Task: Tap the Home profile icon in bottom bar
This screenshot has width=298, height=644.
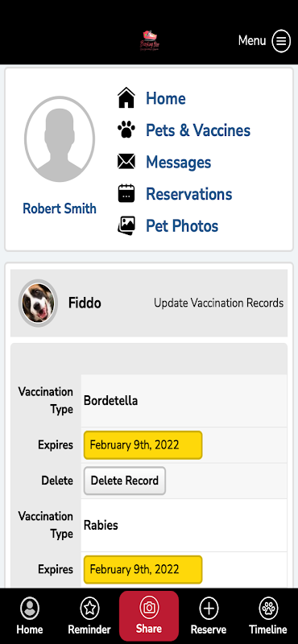Action: coord(30,609)
